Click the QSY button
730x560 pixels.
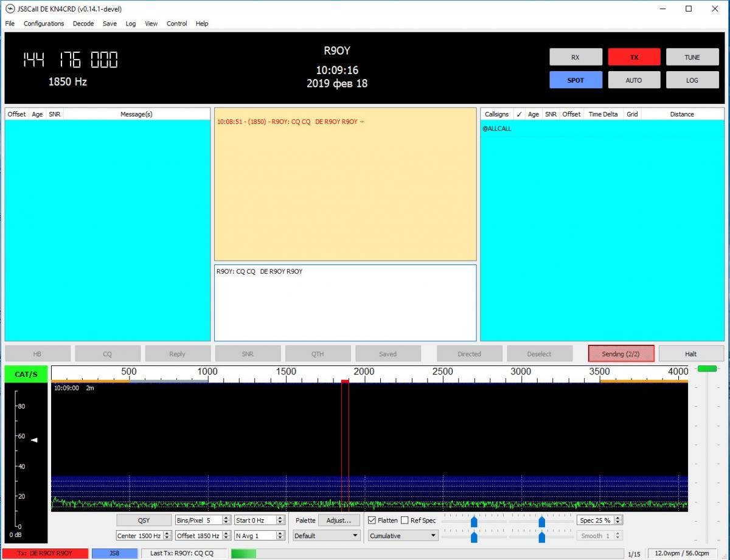click(144, 520)
